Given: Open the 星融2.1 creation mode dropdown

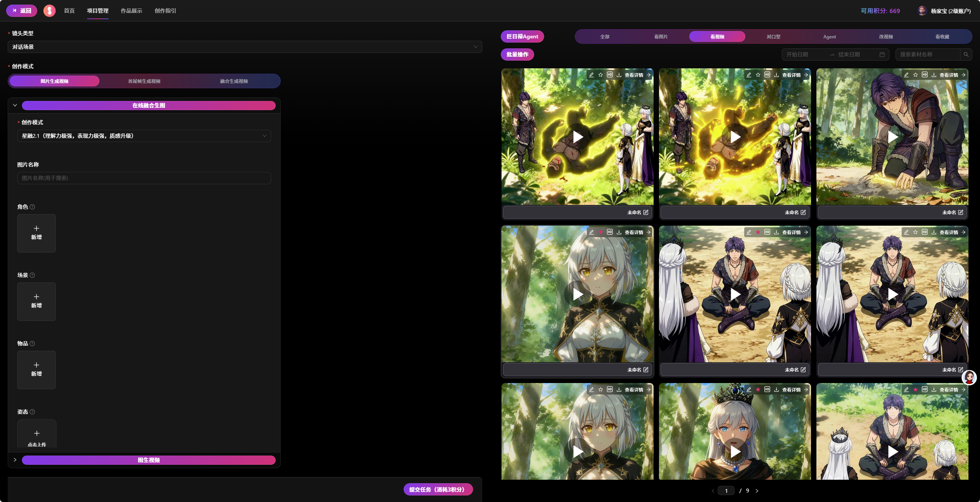Looking at the screenshot, I should coord(144,136).
